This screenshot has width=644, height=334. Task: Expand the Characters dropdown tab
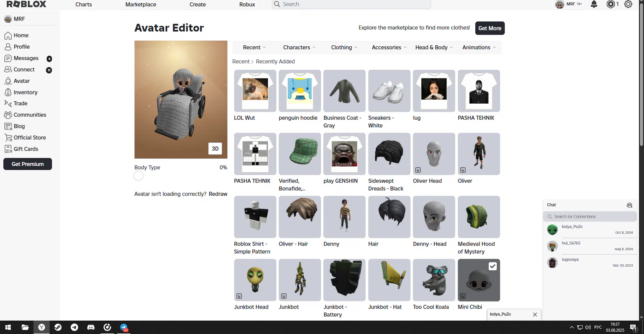(x=299, y=48)
